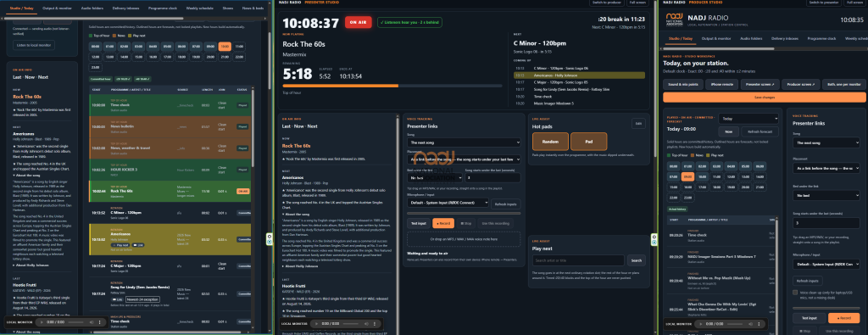Screen dimensions: 868x335
Task: Tick the Voice clean-up checkbox
Action: tap(796, 293)
